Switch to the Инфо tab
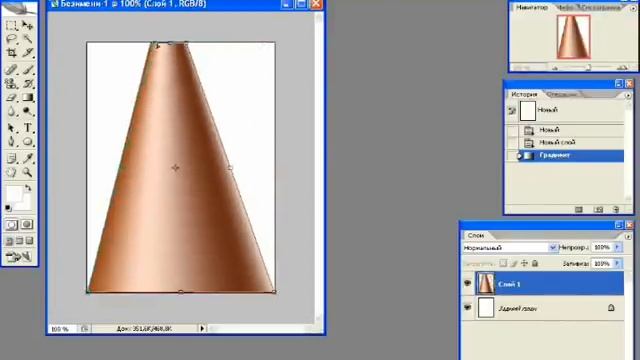Image resolution: width=640 pixels, height=360 pixels. click(565, 8)
